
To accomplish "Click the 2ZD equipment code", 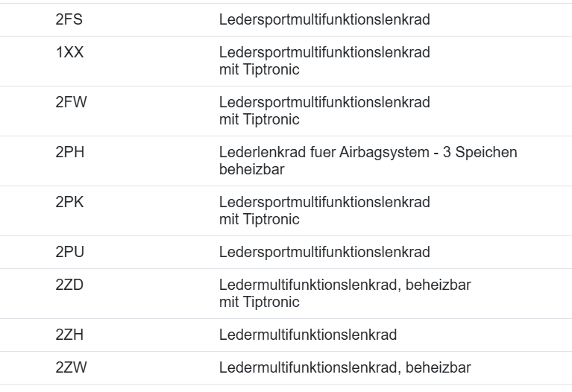I will click(69, 285).
